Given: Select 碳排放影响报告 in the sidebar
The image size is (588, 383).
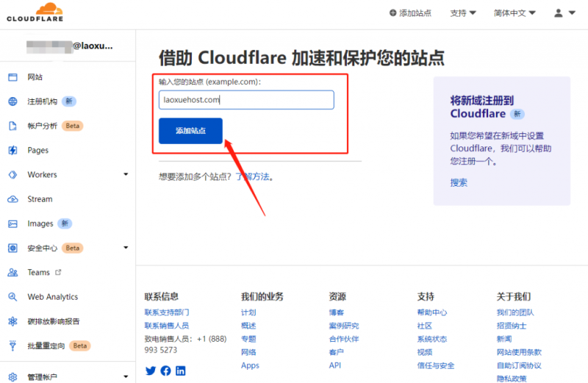Looking at the screenshot, I should pyautogui.click(x=54, y=321).
